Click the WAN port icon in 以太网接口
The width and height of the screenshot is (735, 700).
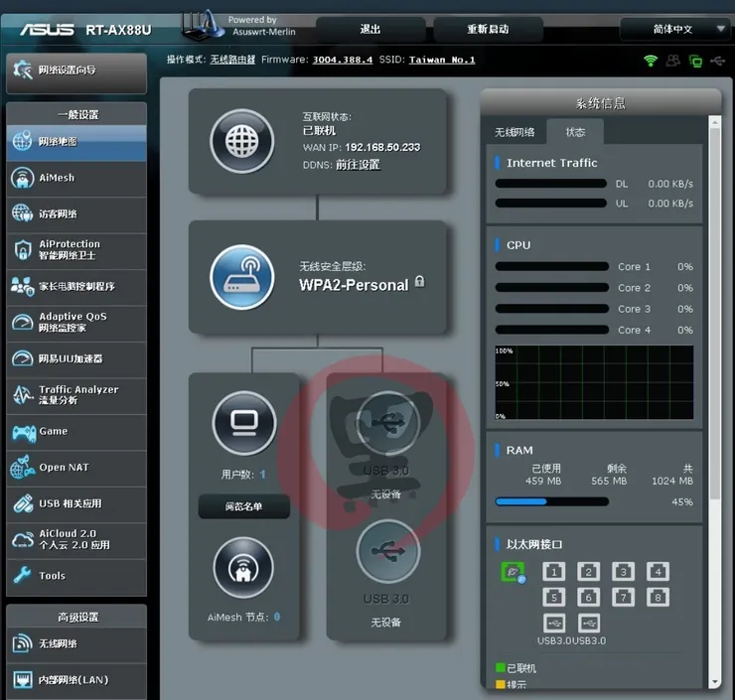pyautogui.click(x=514, y=572)
